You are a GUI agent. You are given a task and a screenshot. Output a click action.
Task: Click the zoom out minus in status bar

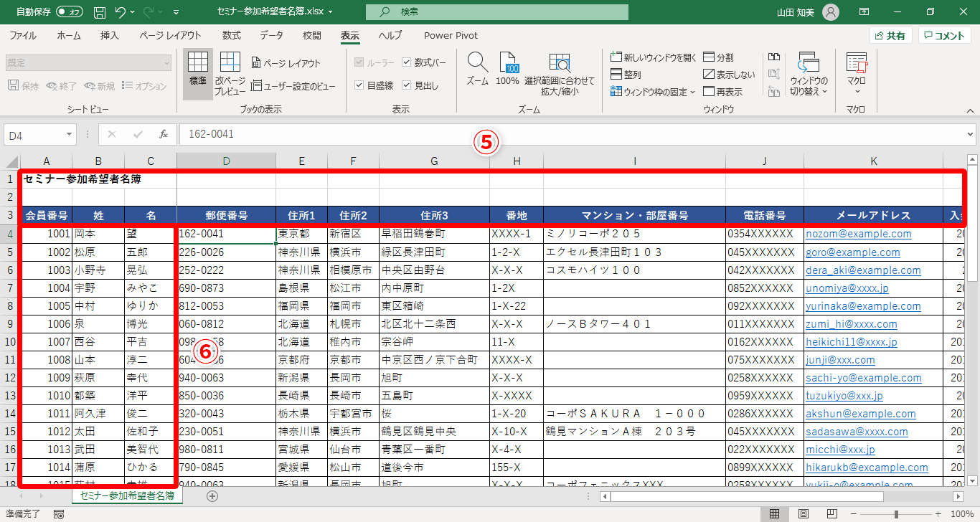(x=854, y=514)
